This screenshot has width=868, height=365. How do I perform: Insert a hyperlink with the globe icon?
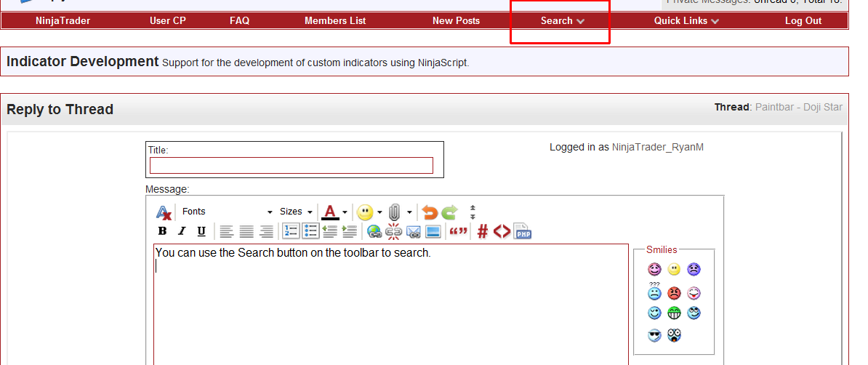coord(375,231)
